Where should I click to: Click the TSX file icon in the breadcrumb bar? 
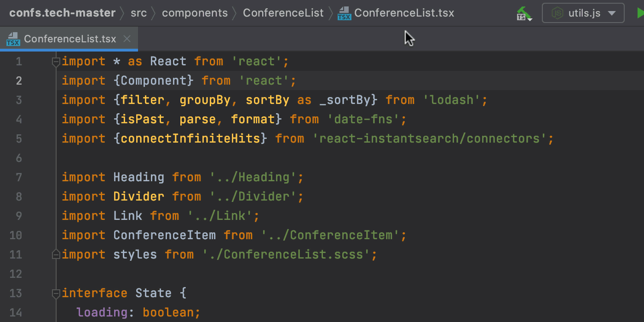tap(344, 13)
